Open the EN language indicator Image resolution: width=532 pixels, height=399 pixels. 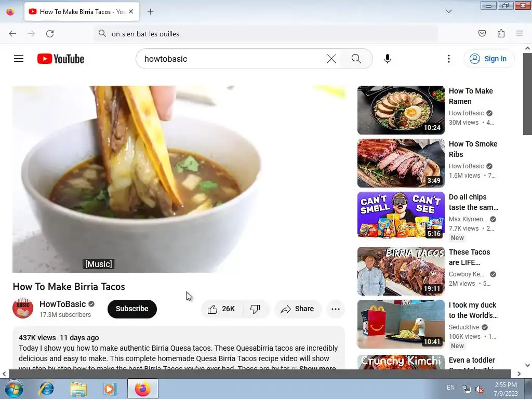point(450,388)
